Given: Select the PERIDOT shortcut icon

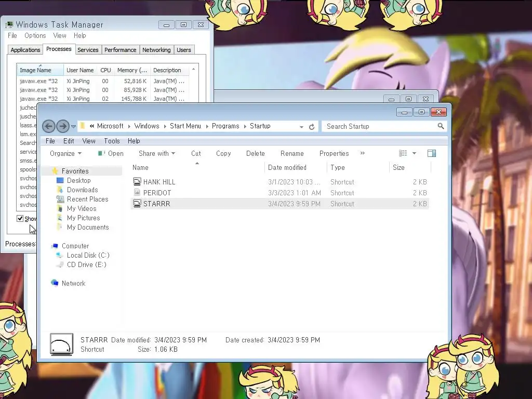Looking at the screenshot, I should (x=137, y=192).
